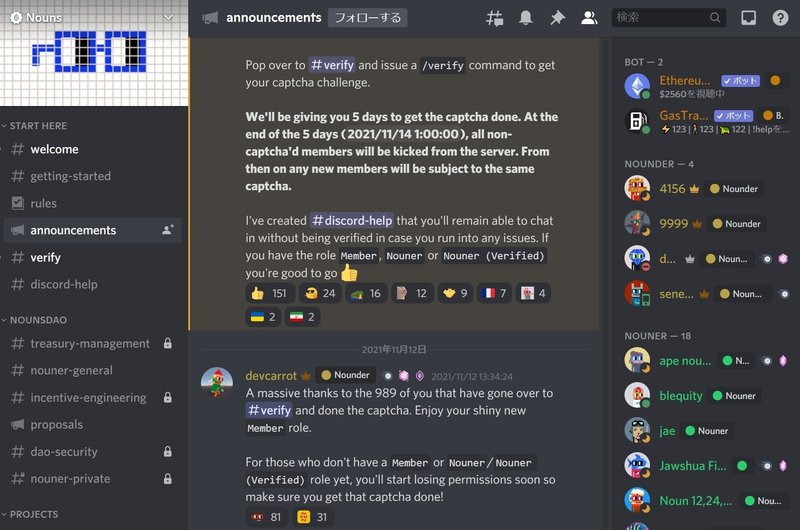
Task: Toggle the thumbs up 151 reaction
Action: [269, 293]
